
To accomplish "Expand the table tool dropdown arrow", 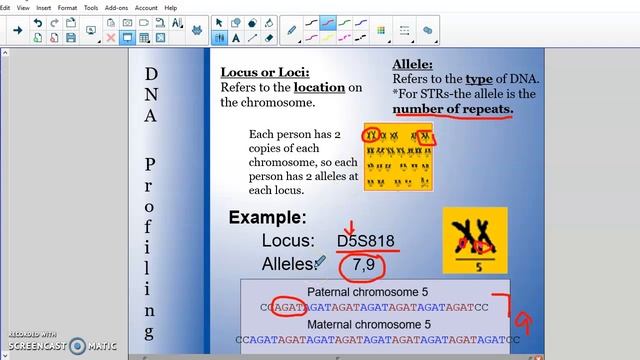I will tap(149, 42).
